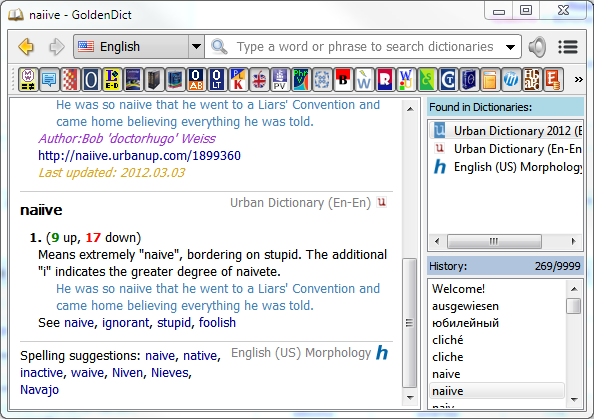
Task: Open spelling suggestion 'native'
Action: [200, 356]
